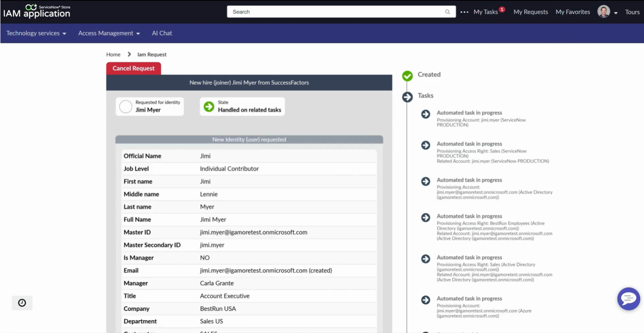Click the Master Secondary ID value jimi.myer
Viewport: 644px width, 333px height.
click(212, 245)
